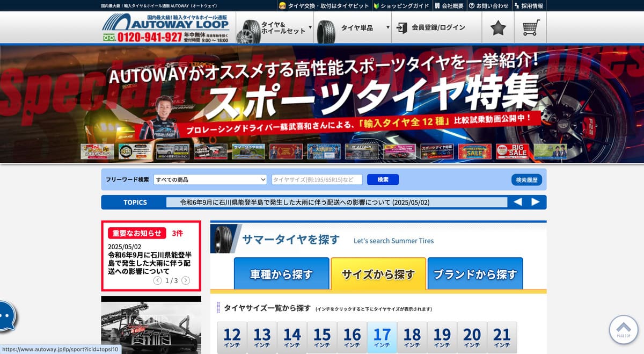Image resolution: width=644 pixels, height=354 pixels.
Task: Select 13 inch tire size
Action: [262, 337]
